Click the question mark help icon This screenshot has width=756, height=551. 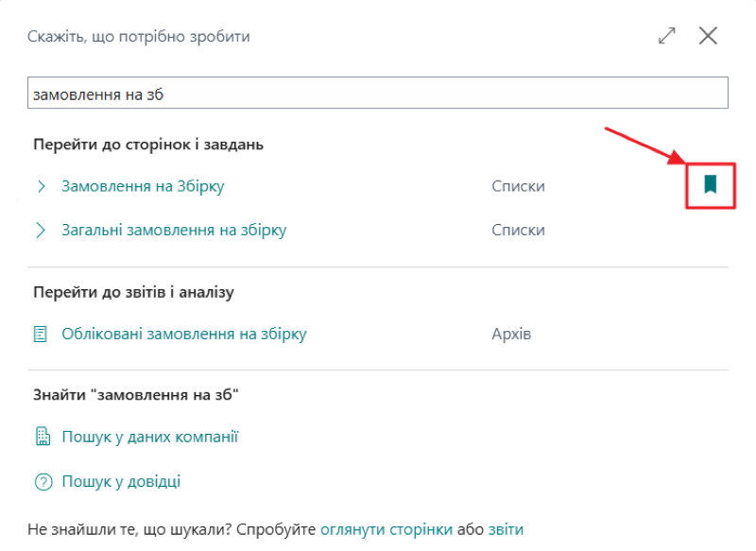point(42,482)
